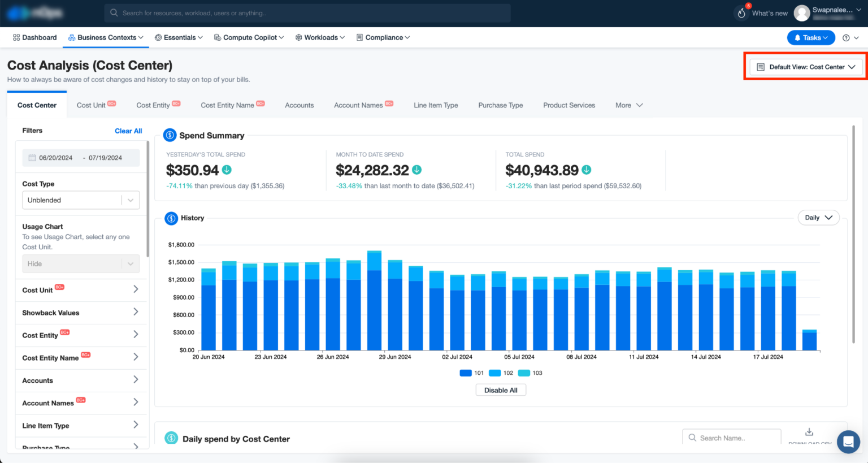Click the top global search field

click(x=307, y=13)
